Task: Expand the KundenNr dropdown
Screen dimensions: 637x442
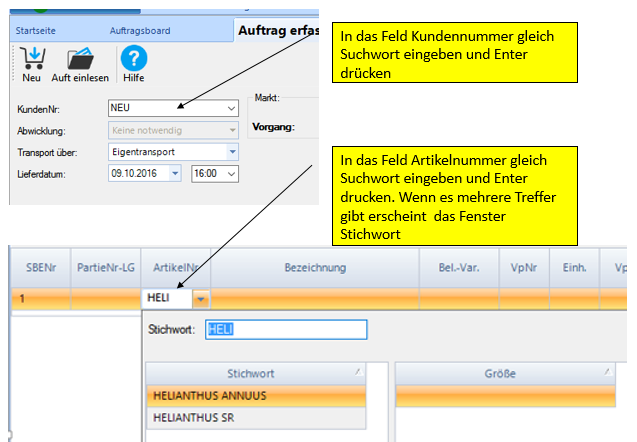Action: [232, 108]
